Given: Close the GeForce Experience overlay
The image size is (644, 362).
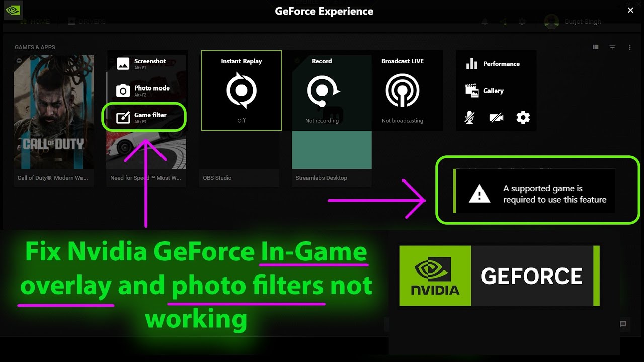Looking at the screenshot, I should point(630,10).
